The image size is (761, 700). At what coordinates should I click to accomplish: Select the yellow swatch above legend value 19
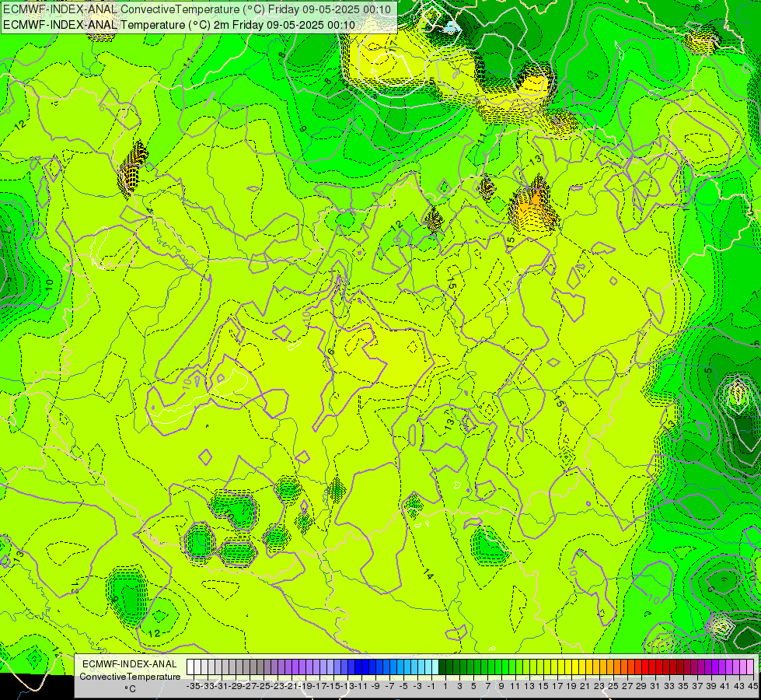click(x=568, y=667)
